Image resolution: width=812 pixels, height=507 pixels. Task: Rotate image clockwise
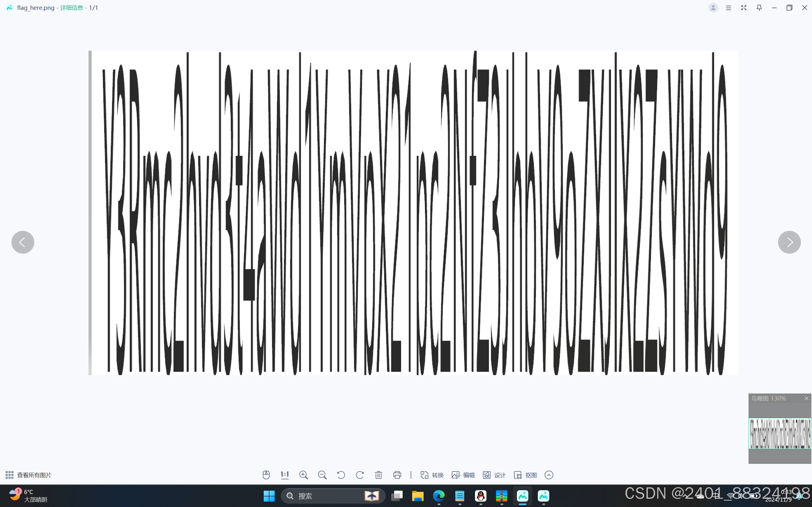click(360, 475)
